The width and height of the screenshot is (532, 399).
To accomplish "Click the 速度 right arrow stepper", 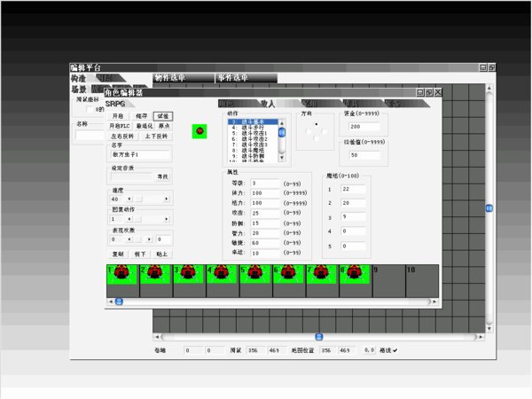I will [165, 199].
